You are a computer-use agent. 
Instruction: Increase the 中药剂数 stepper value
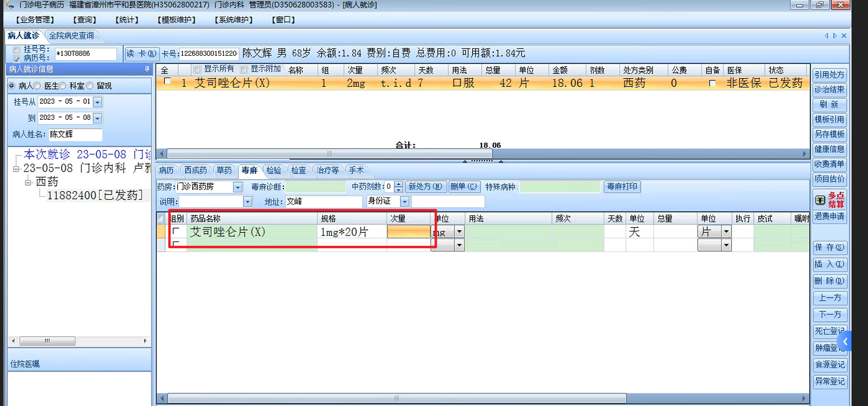pos(398,184)
